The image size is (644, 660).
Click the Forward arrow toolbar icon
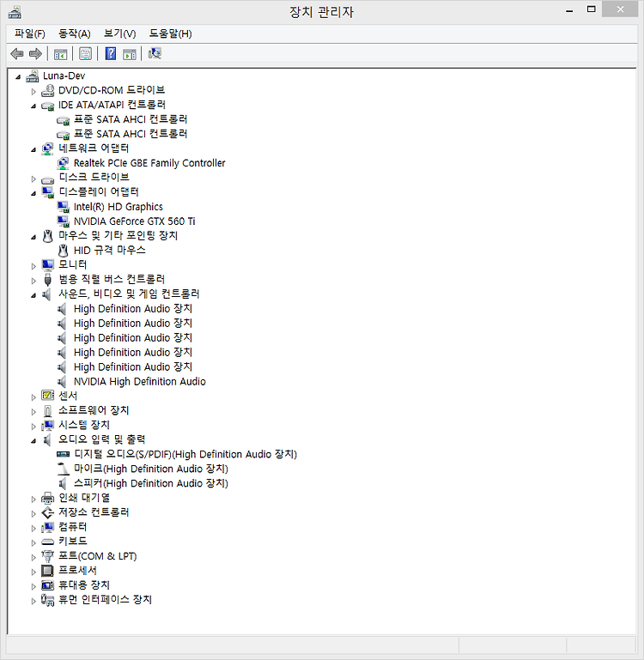[35, 53]
